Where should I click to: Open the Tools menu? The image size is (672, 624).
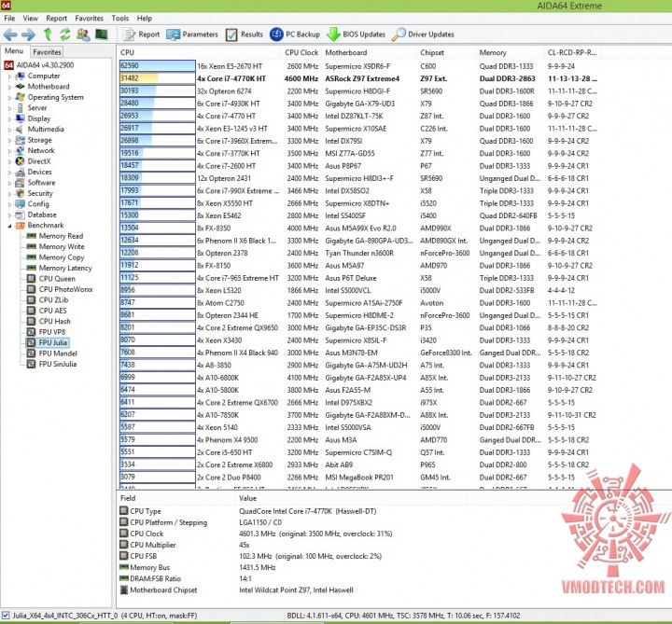(120, 18)
